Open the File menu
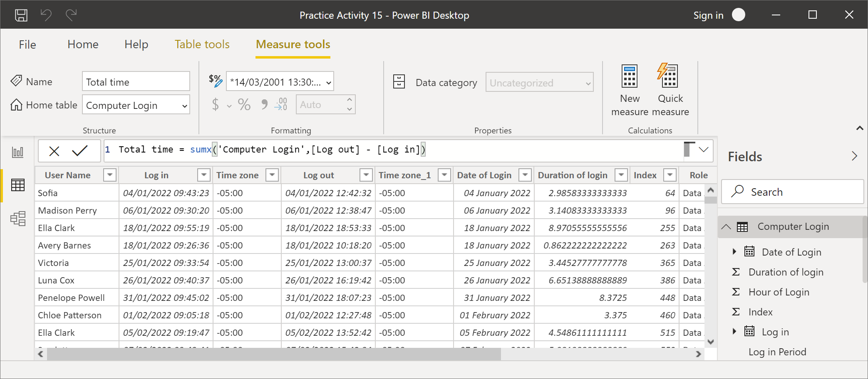 pos(27,44)
